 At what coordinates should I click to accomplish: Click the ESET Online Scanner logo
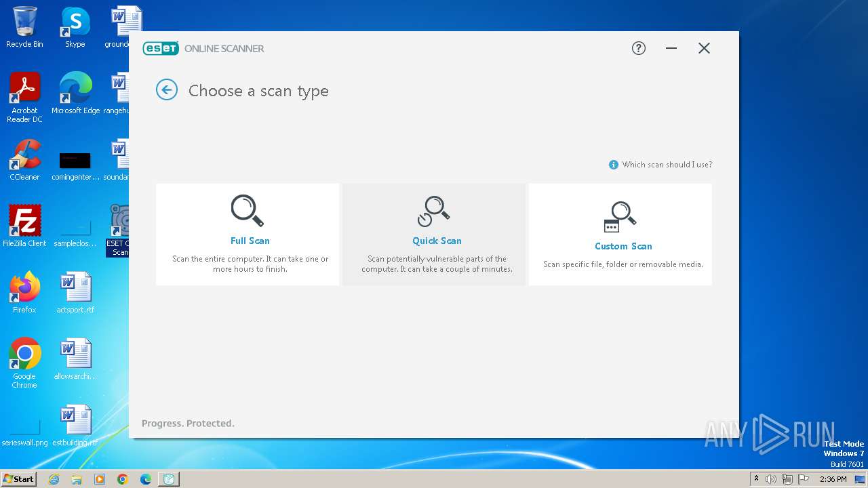click(203, 48)
